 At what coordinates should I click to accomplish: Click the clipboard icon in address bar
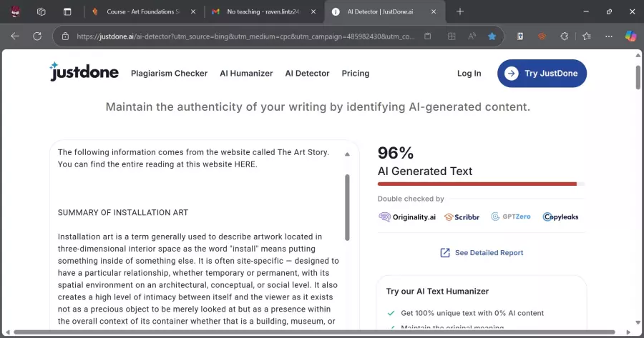pyautogui.click(x=428, y=36)
